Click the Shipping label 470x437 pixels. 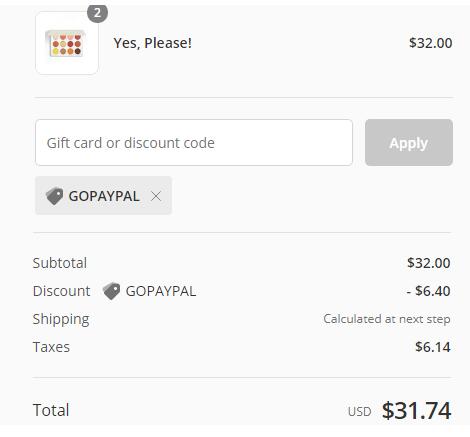(x=61, y=319)
